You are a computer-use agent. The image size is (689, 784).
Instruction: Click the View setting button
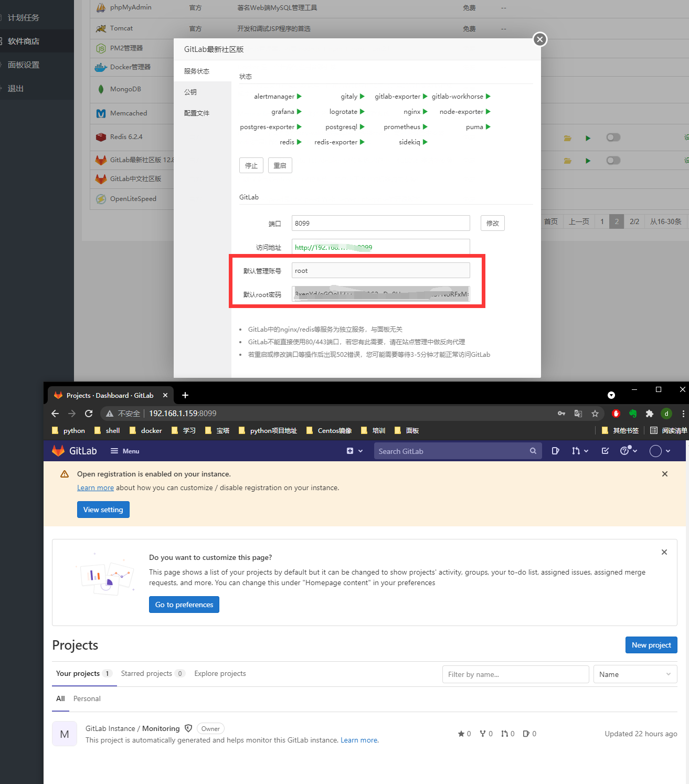(103, 510)
